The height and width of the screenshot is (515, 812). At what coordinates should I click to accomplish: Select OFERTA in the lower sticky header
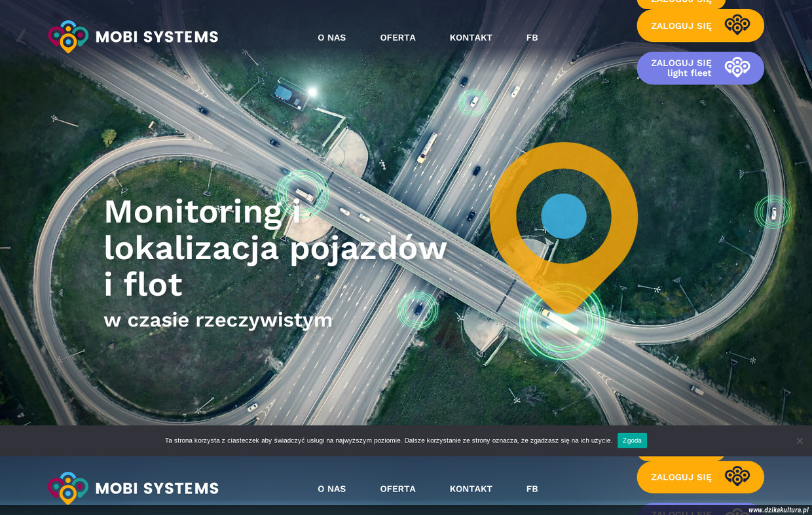click(397, 489)
